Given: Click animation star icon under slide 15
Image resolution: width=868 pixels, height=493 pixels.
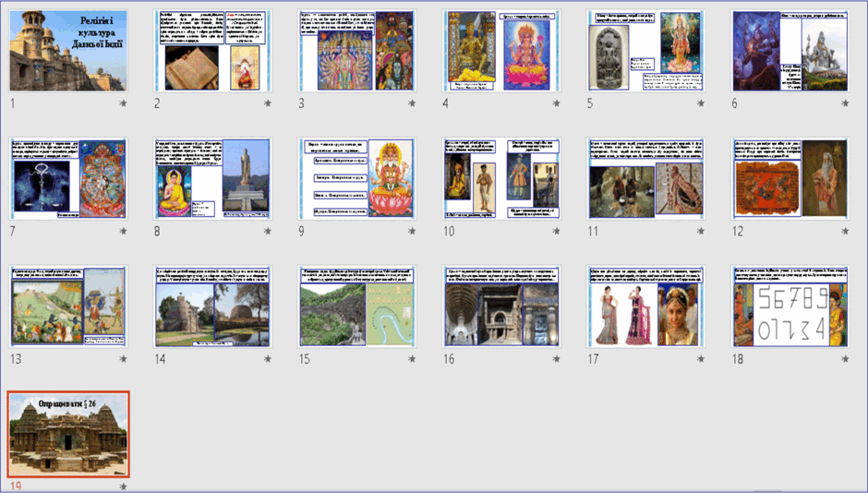Looking at the screenshot, I should [x=412, y=358].
